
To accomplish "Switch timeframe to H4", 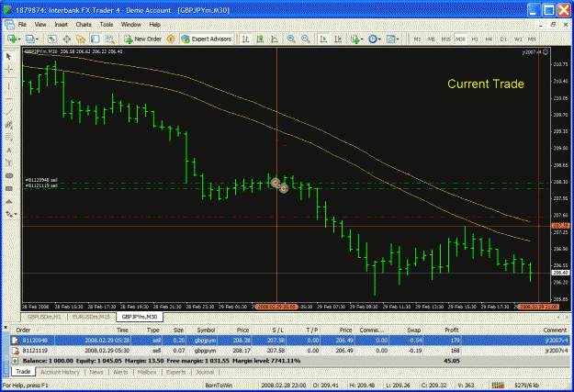I will click(x=489, y=39).
